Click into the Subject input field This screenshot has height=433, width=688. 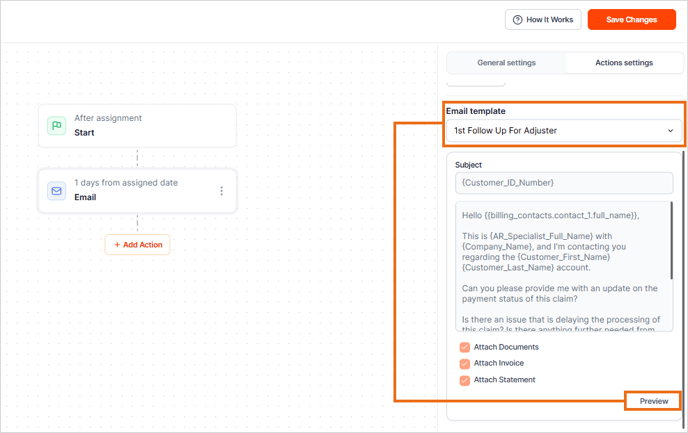point(564,183)
